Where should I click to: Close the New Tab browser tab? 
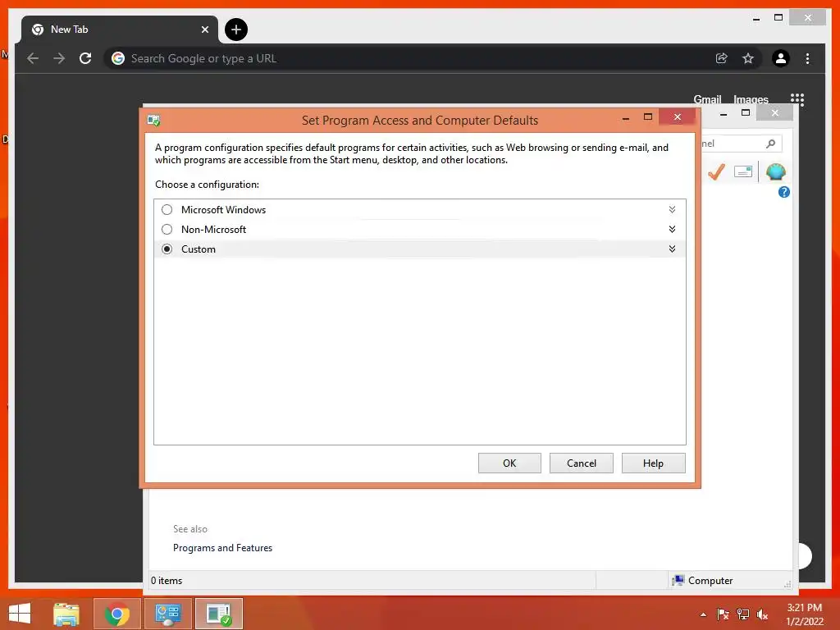pyautogui.click(x=204, y=30)
